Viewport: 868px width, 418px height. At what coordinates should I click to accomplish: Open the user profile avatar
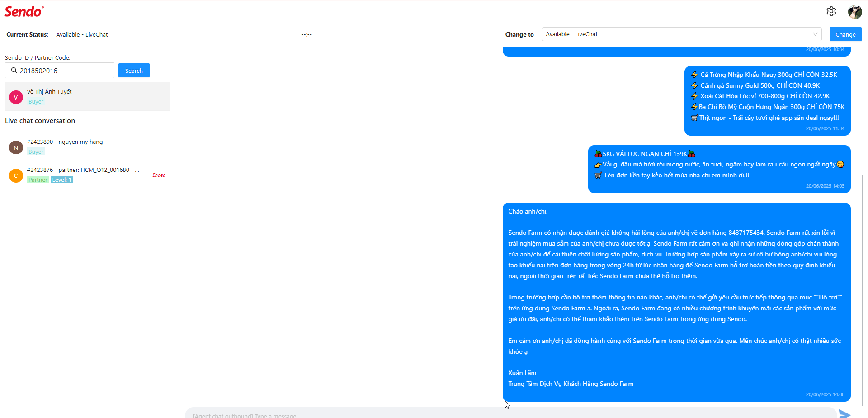(855, 12)
